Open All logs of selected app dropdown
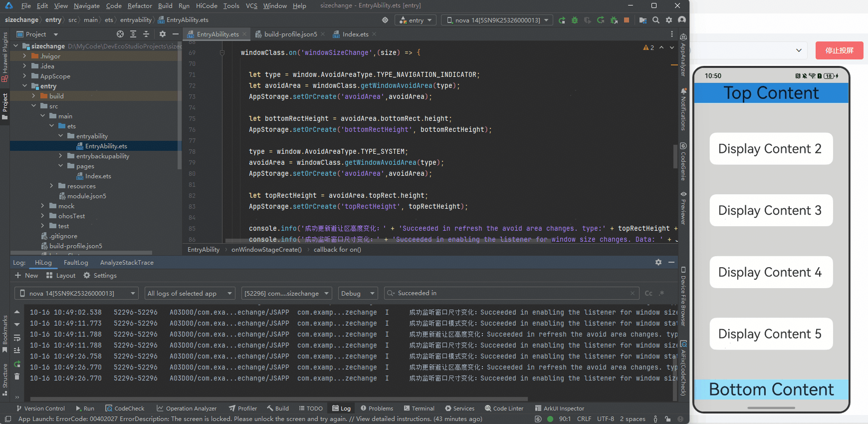 pos(190,293)
